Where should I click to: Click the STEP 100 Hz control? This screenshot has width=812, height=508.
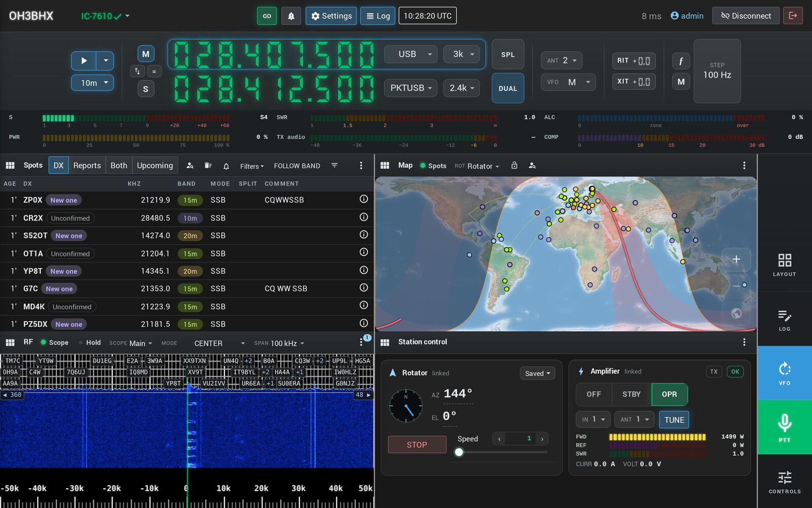[717, 71]
